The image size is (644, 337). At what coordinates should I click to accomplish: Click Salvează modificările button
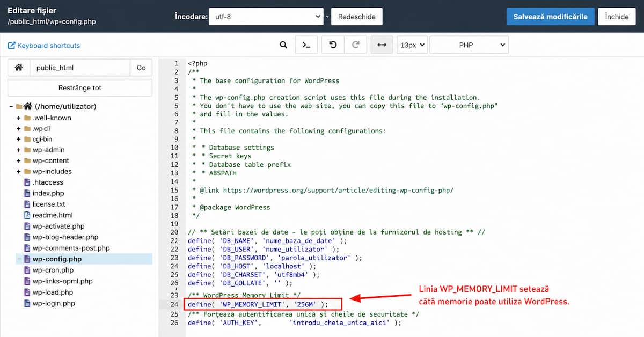pos(551,17)
